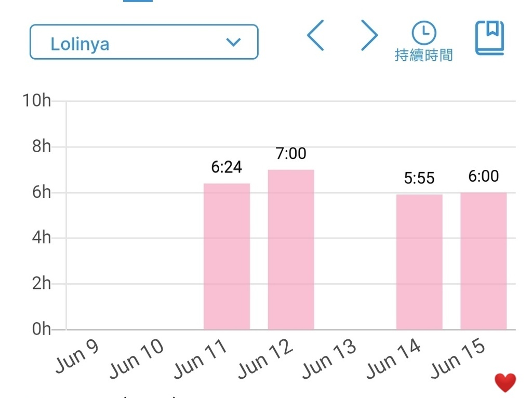Select the Jun 11 pink bar
The width and height of the screenshot is (532, 398).
click(227, 256)
